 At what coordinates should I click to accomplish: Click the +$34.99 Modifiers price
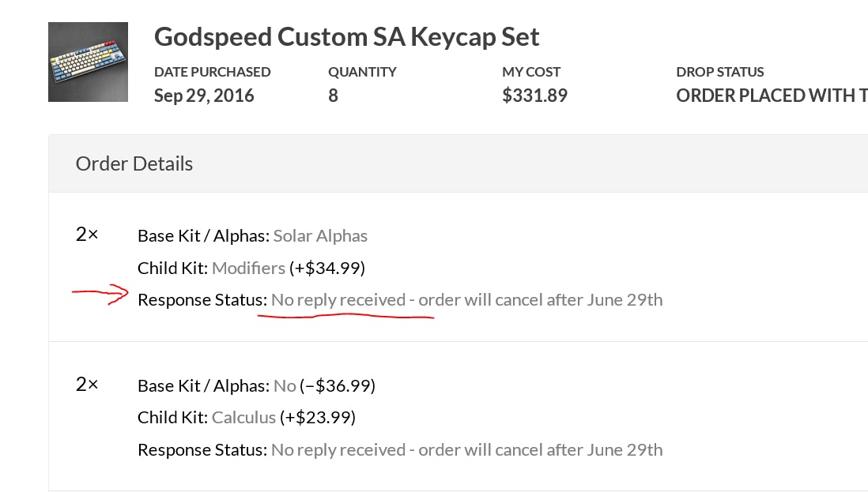(x=326, y=268)
